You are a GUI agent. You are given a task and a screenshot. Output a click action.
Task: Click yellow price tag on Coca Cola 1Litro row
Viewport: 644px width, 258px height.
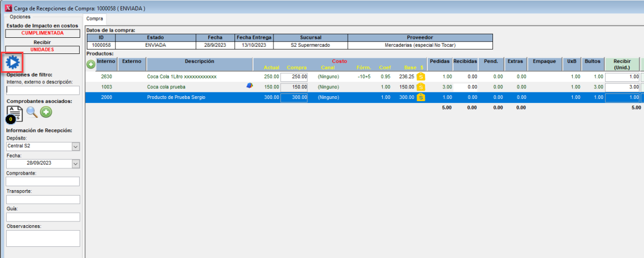coord(421,76)
